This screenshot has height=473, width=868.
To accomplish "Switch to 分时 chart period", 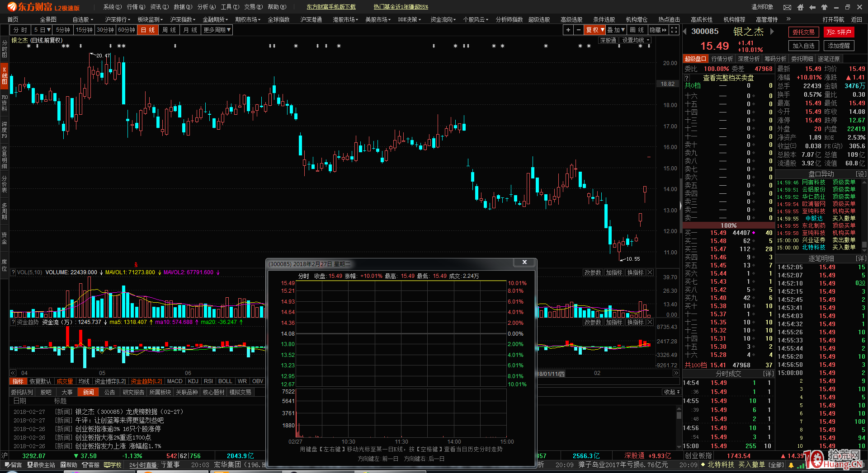I will tap(20, 30).
